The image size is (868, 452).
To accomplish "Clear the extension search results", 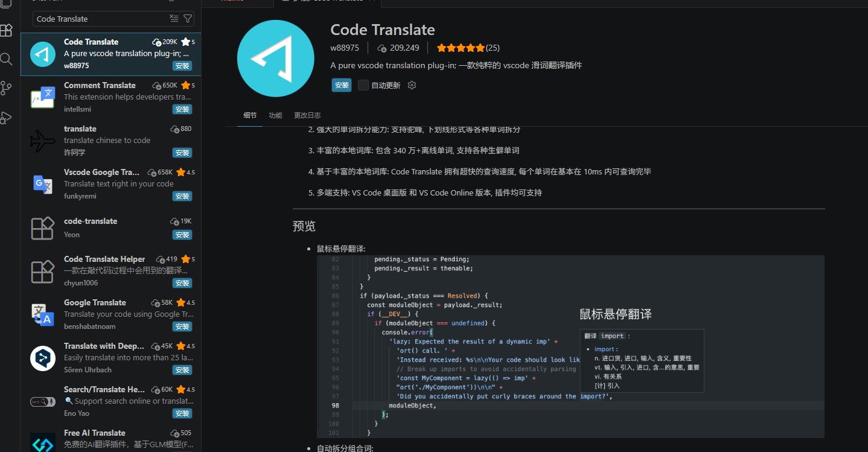I will pyautogui.click(x=174, y=19).
